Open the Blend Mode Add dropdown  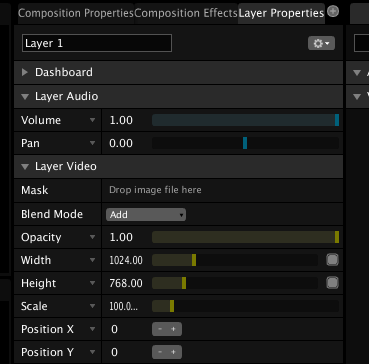[x=146, y=215]
